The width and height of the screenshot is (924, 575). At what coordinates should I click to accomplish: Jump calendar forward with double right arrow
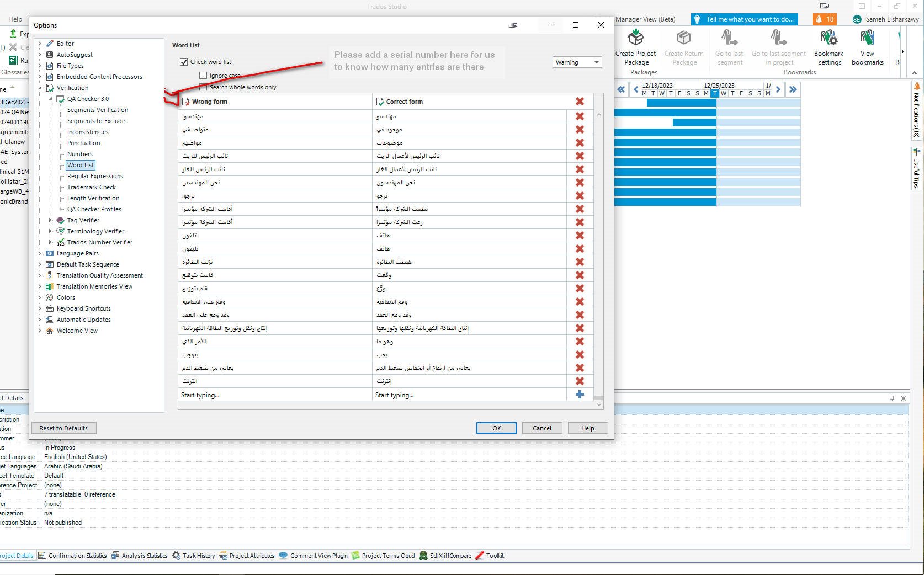coord(793,89)
